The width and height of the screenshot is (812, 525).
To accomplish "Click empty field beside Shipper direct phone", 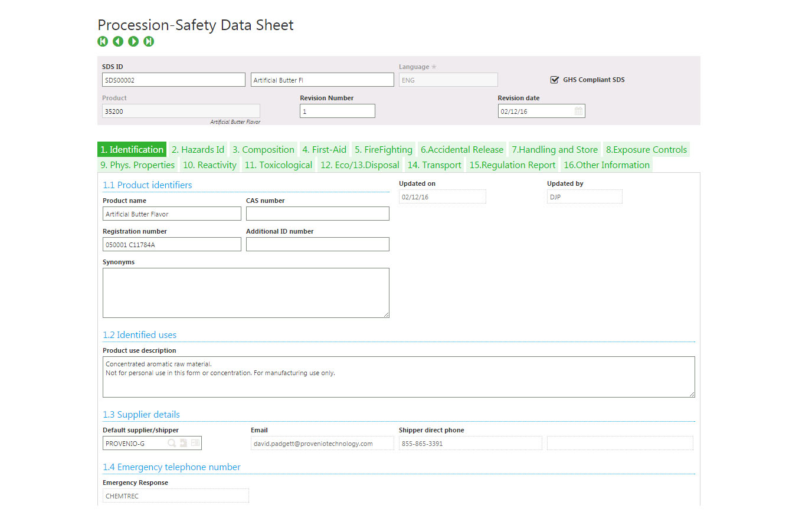I will tap(620, 443).
